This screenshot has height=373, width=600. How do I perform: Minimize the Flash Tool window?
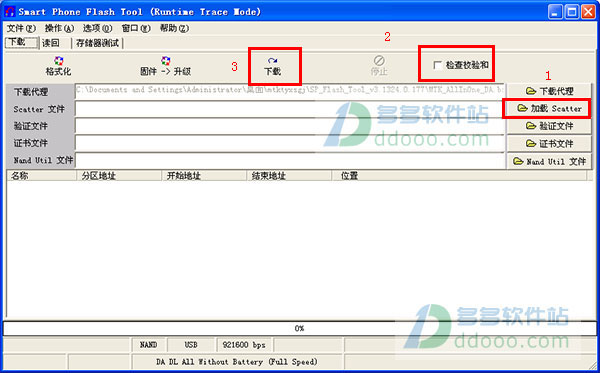pyautogui.click(x=555, y=12)
